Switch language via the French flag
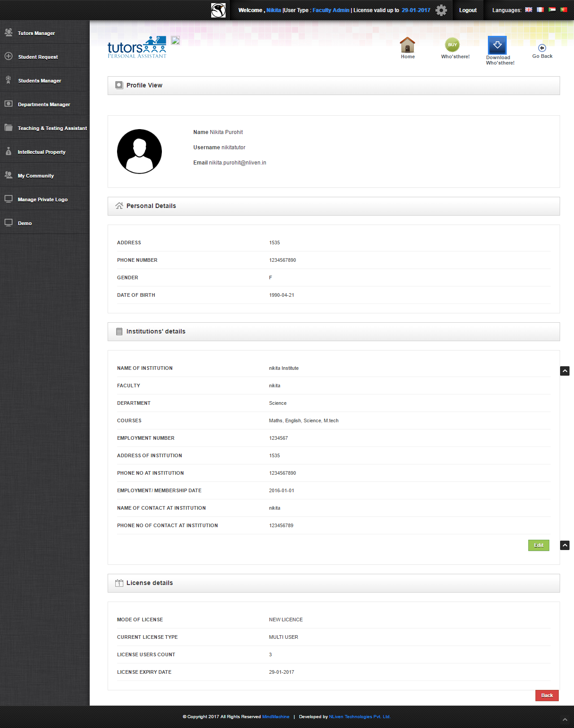This screenshot has height=728, width=574. coord(540,9)
